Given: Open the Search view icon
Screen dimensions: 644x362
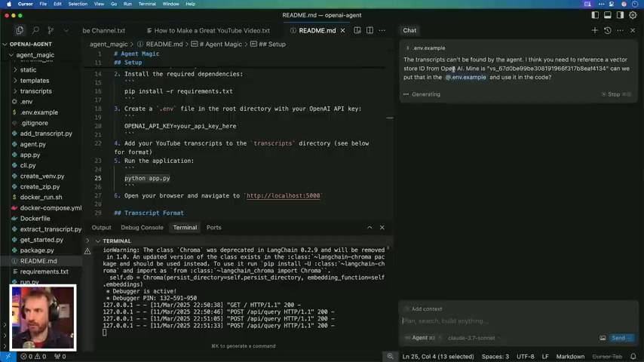Looking at the screenshot, I should (35, 30).
